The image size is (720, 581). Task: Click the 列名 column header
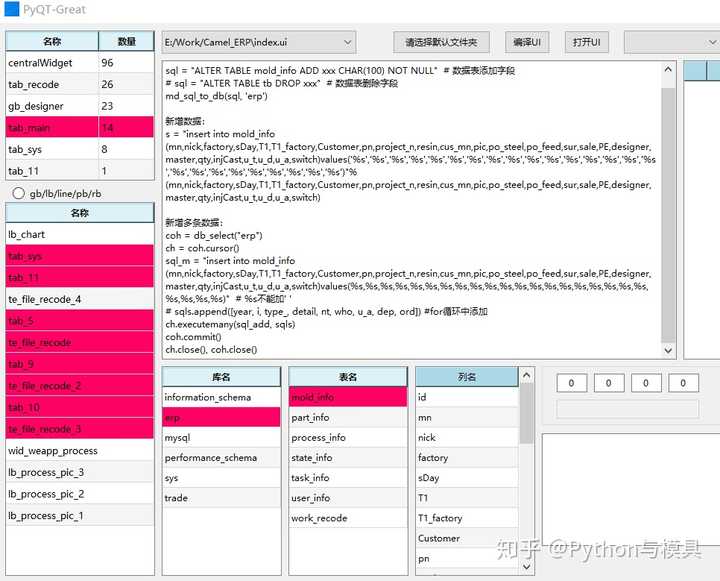(x=467, y=377)
